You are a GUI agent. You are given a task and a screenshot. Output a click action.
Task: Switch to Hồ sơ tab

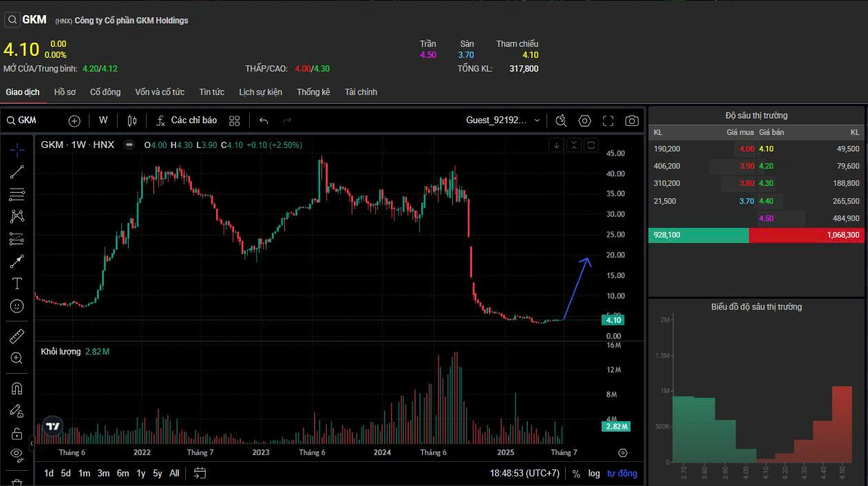(x=65, y=92)
